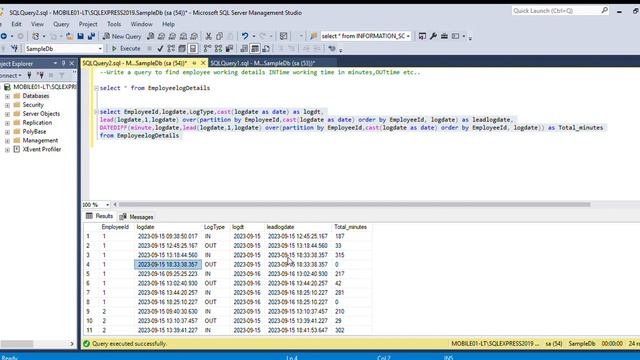The width and height of the screenshot is (640, 360).
Task: Click the Analysis Services MDX Query icon
Action: (161, 36)
